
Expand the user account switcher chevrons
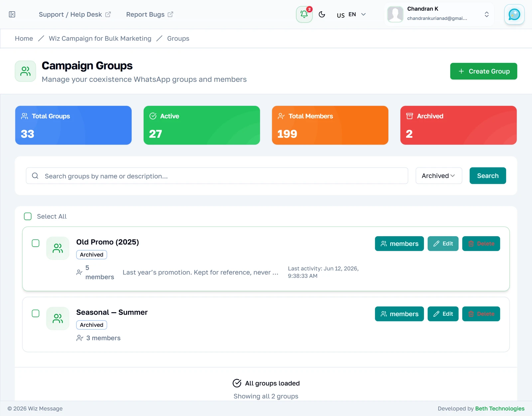click(x=486, y=14)
